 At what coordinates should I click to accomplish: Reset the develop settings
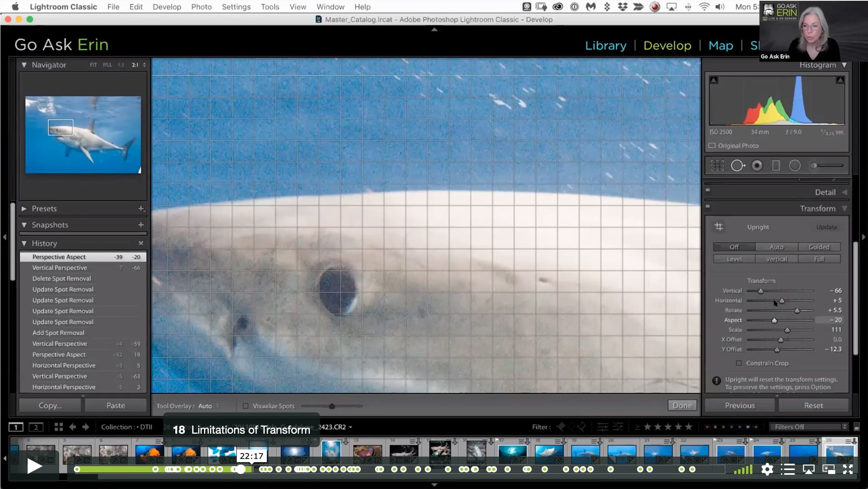pos(814,405)
